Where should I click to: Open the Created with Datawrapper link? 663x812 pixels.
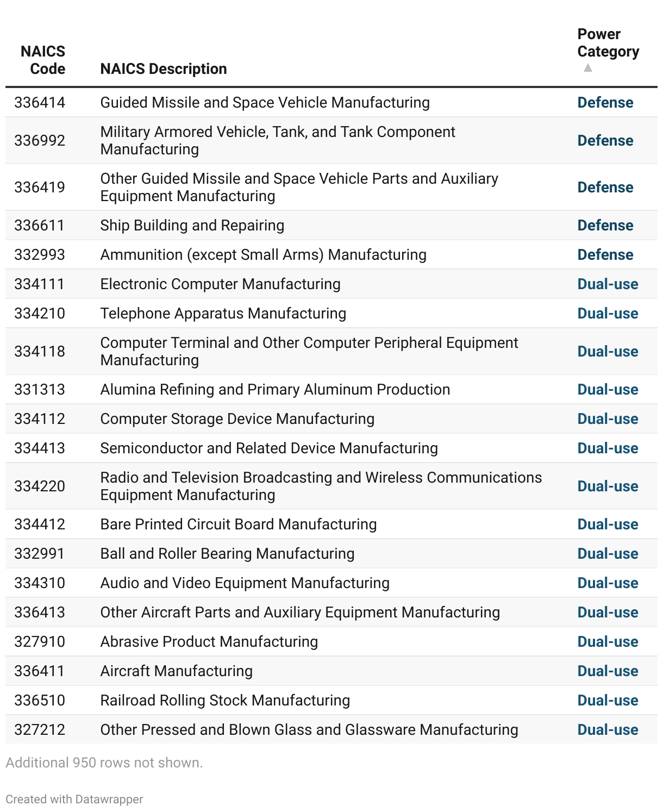(x=74, y=799)
